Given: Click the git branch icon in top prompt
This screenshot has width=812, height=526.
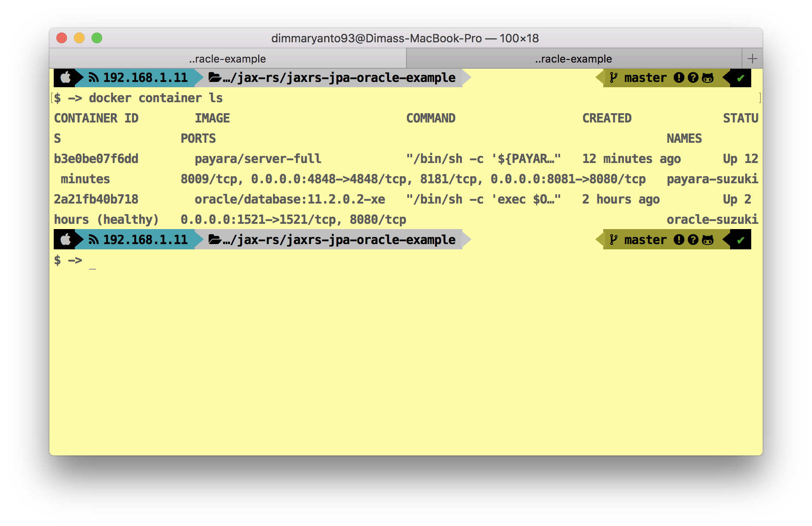Looking at the screenshot, I should coord(613,78).
